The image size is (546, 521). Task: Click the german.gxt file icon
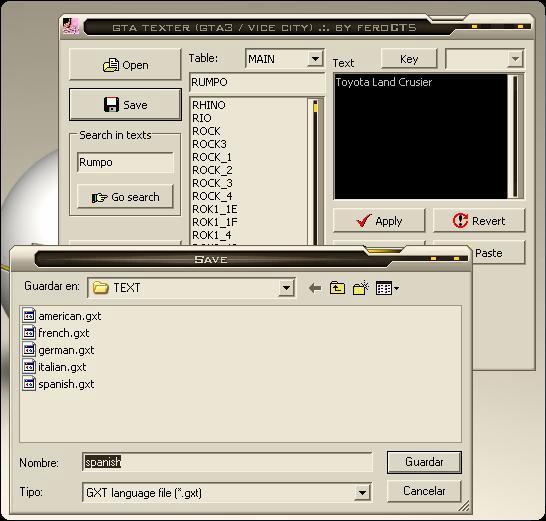[29, 349]
